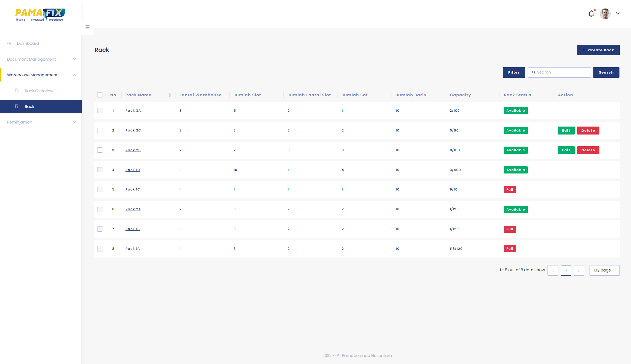
Task: Click the Lantai Warehouse column header
Action: [x=200, y=95]
